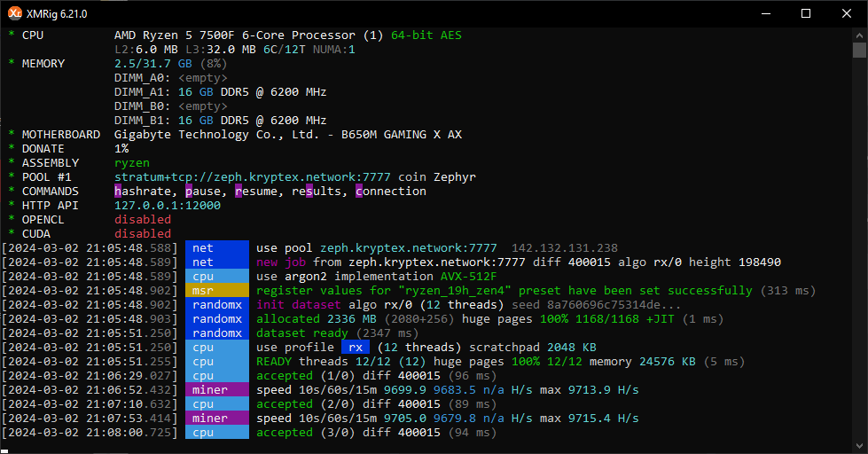The width and height of the screenshot is (868, 454).
Task: Click the 'rx' profile badge
Action: (356, 347)
